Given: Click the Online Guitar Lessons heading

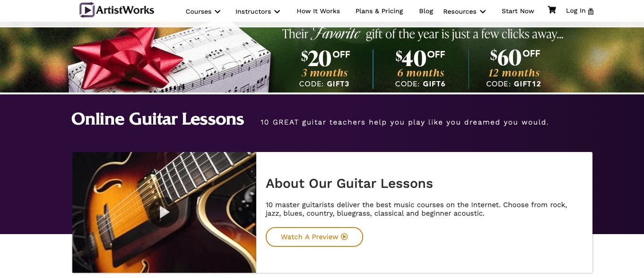Looking at the screenshot, I should (x=157, y=119).
